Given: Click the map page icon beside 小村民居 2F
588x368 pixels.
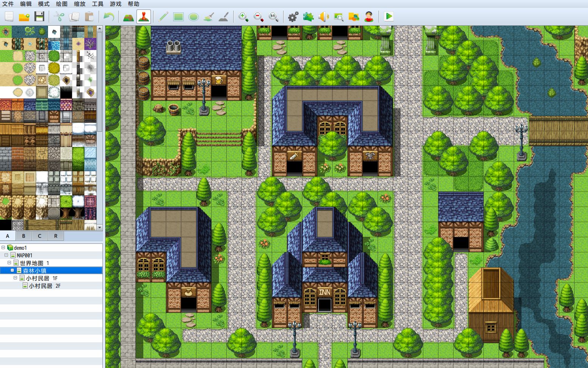Looking at the screenshot, I should click(x=25, y=285).
